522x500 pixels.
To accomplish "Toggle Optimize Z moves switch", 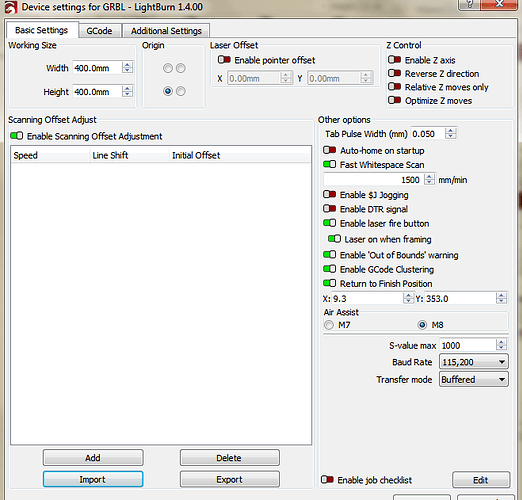I will coord(394,100).
